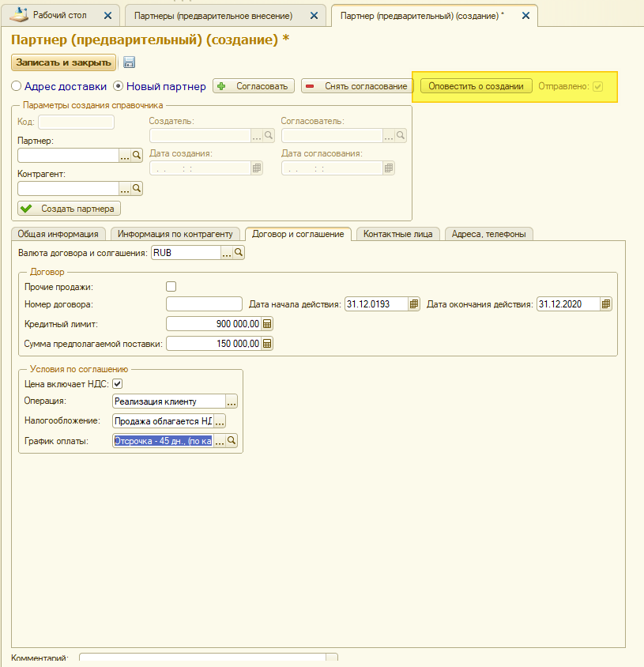Close the Рабочий стол window tab
The height and width of the screenshot is (667, 644).
(x=108, y=16)
